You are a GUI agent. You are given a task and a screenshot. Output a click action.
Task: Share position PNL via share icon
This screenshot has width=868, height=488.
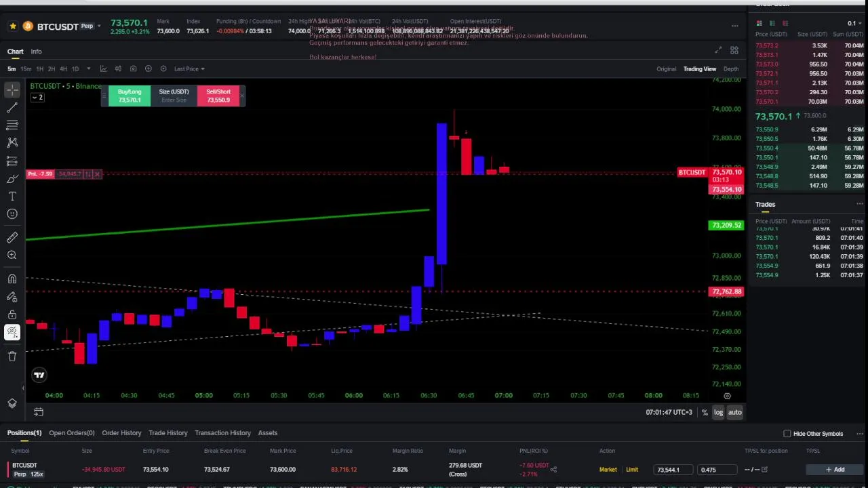coord(553,469)
